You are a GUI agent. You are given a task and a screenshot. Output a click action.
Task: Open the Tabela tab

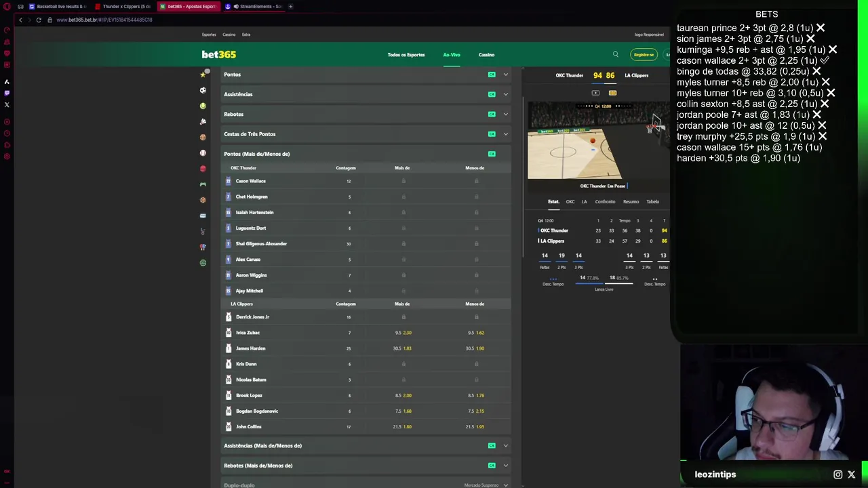point(652,201)
